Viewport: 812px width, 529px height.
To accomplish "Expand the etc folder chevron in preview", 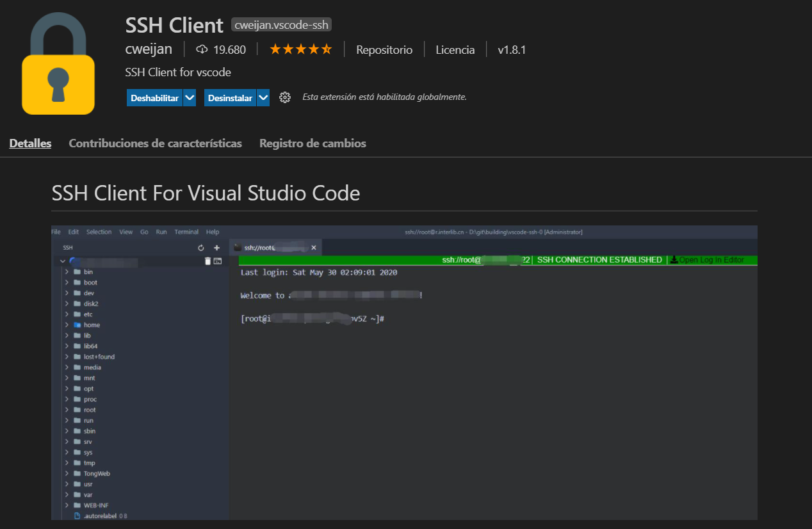I will point(67,314).
